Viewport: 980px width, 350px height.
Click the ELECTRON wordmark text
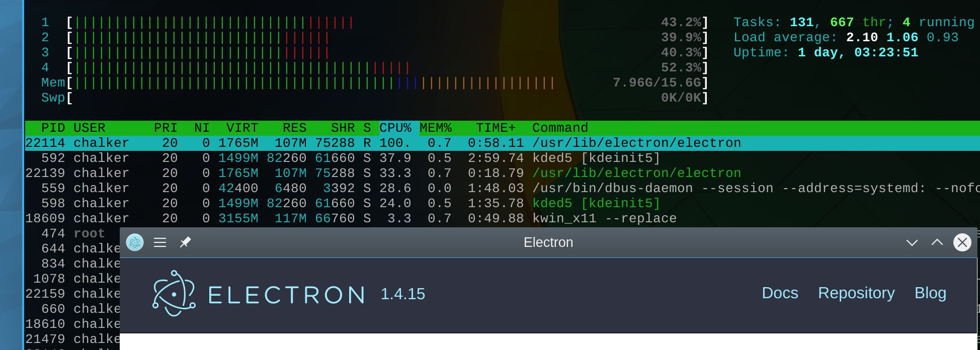coord(287,295)
